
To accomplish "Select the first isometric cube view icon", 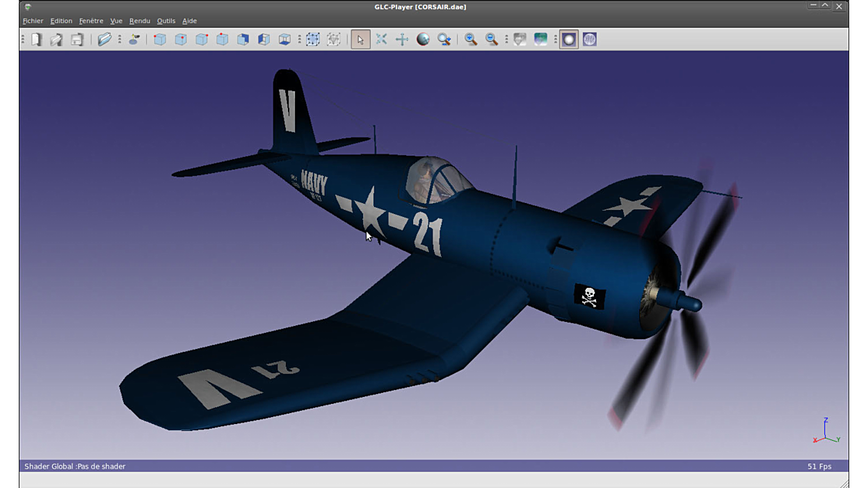I will (x=160, y=40).
